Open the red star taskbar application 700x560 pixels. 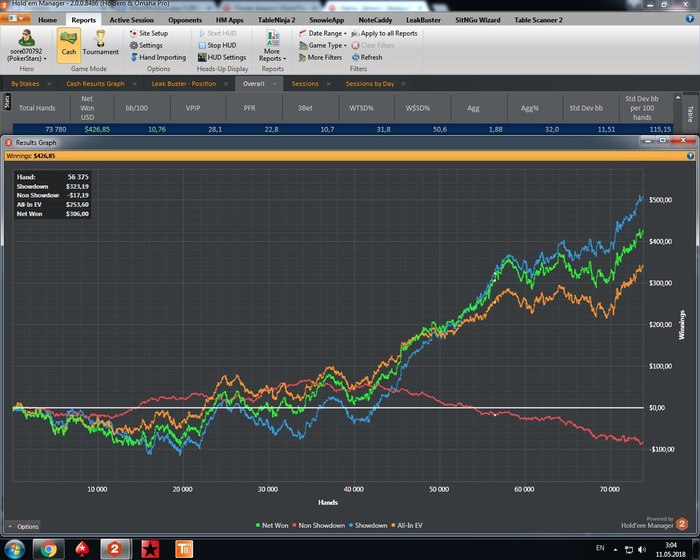pyautogui.click(x=150, y=549)
